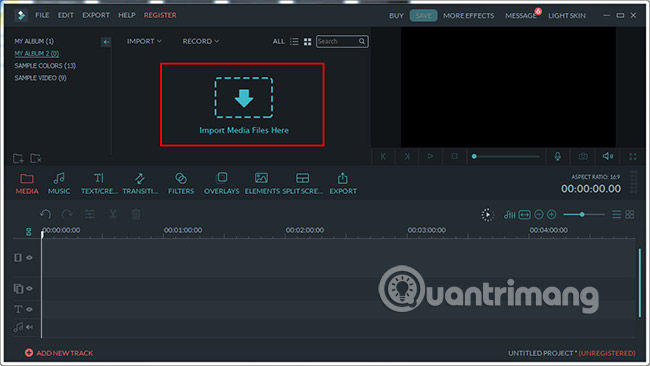The width and height of the screenshot is (650, 366).
Task: Click the zoom out minus icon
Action: (538, 215)
